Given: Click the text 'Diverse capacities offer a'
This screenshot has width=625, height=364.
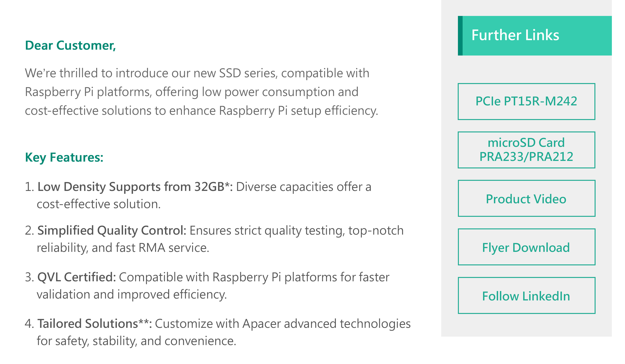Looking at the screenshot, I should (x=303, y=187).
